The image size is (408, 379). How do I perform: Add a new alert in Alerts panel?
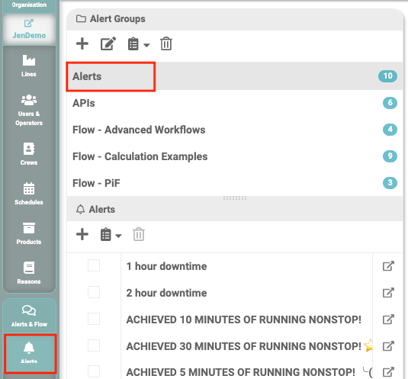82,234
